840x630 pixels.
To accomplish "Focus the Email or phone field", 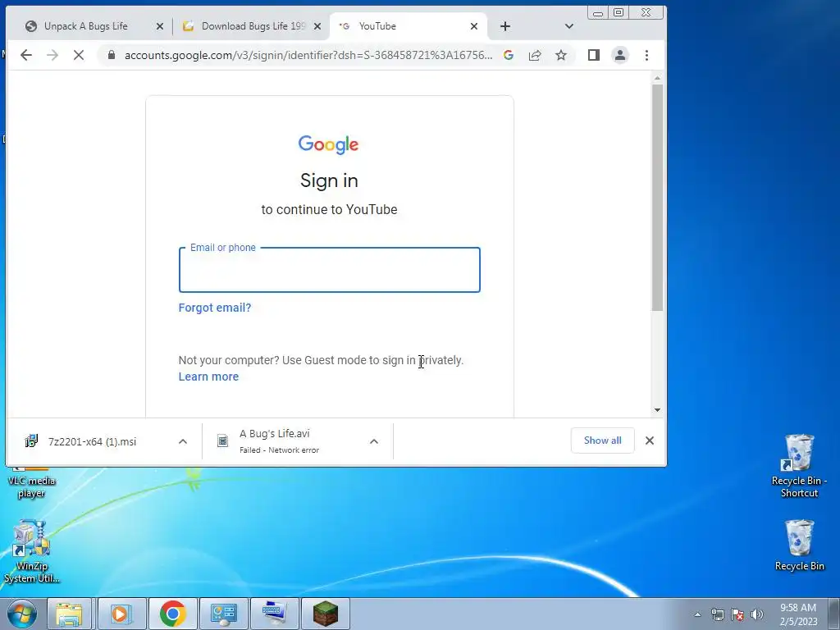I will point(330,270).
